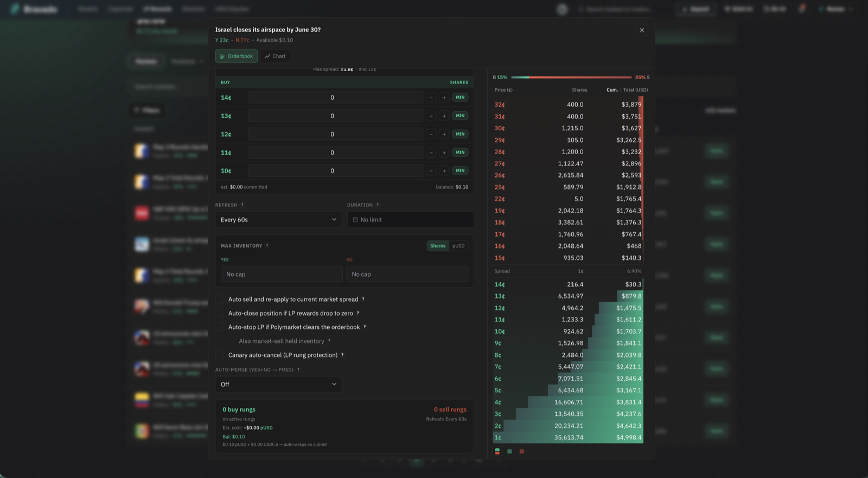
Task: Set MIN shares for the 12¢ rung
Action: pos(460,134)
